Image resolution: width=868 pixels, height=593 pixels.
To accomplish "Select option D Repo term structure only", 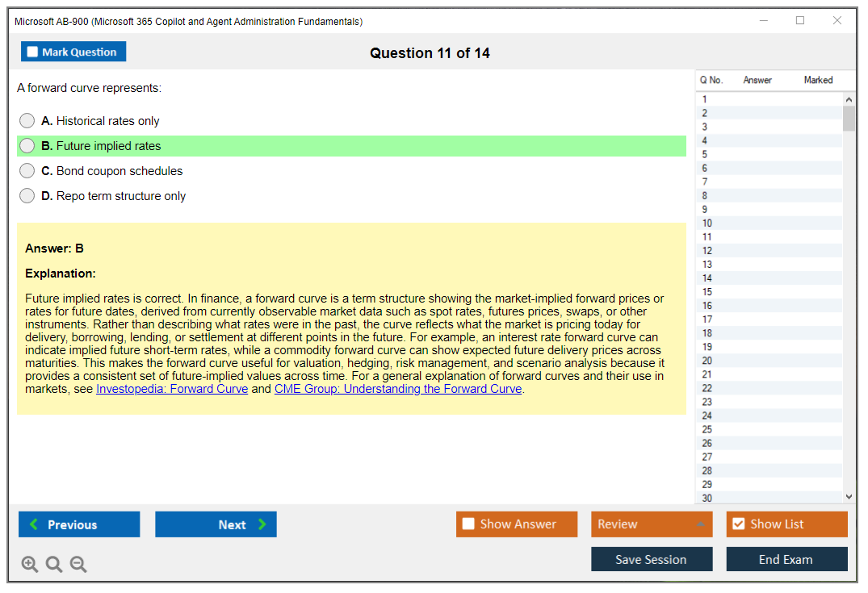I will (x=27, y=195).
